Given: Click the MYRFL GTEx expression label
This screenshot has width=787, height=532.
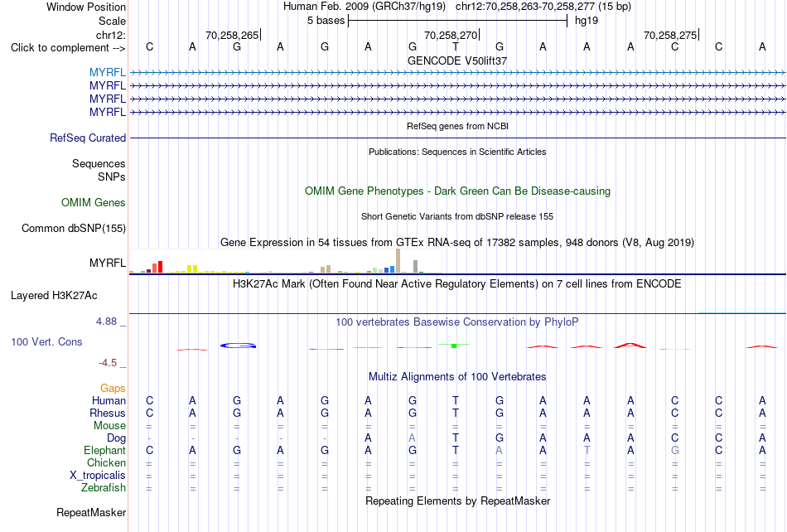Looking at the screenshot, I should pos(108,263).
